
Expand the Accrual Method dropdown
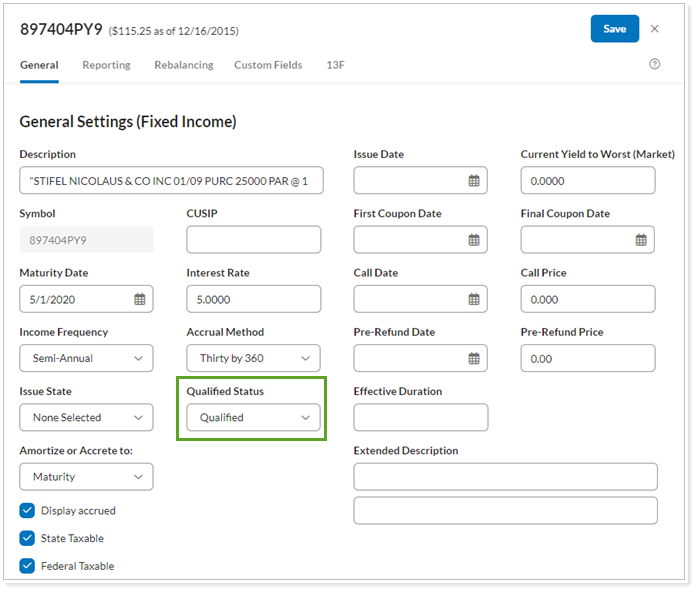tap(254, 358)
